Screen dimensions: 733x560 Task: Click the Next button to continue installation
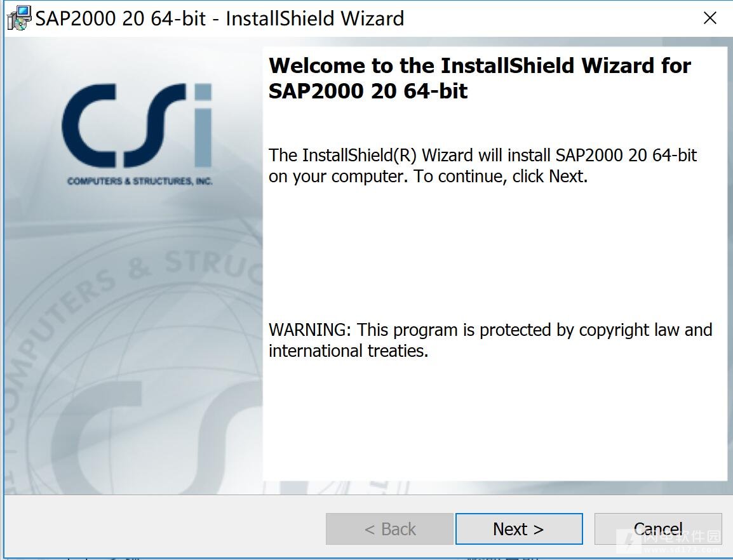point(519,529)
